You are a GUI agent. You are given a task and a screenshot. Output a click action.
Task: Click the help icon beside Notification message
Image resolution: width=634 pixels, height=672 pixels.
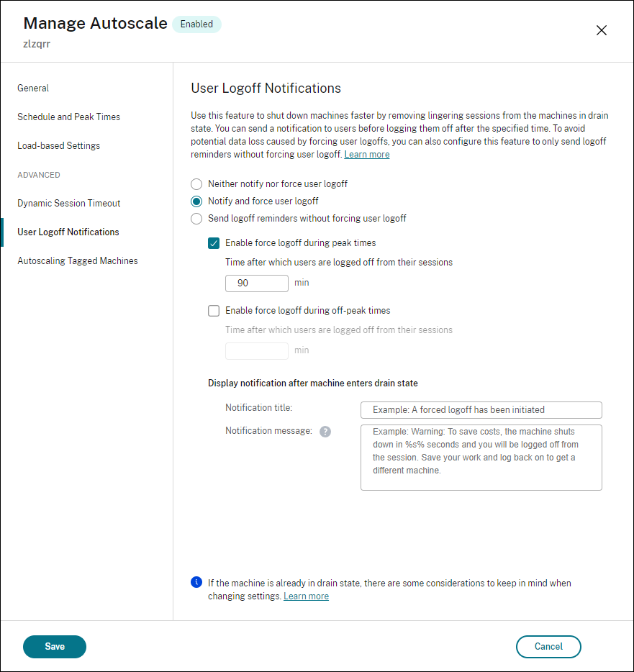(x=325, y=432)
